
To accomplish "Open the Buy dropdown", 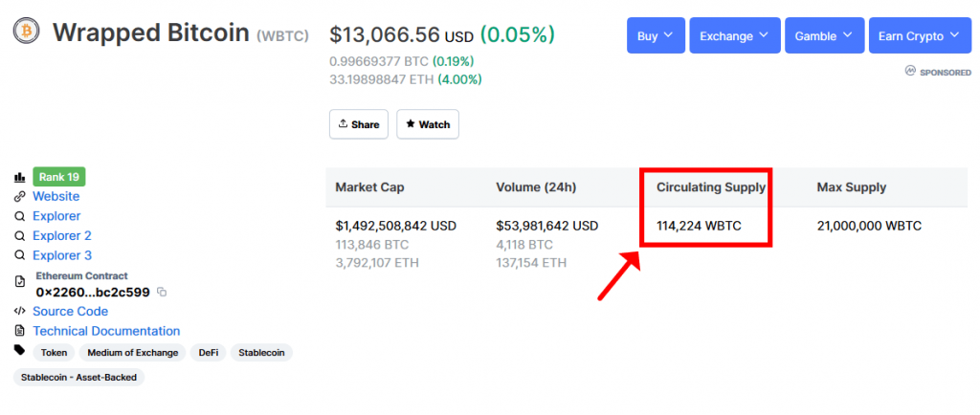I will [656, 35].
